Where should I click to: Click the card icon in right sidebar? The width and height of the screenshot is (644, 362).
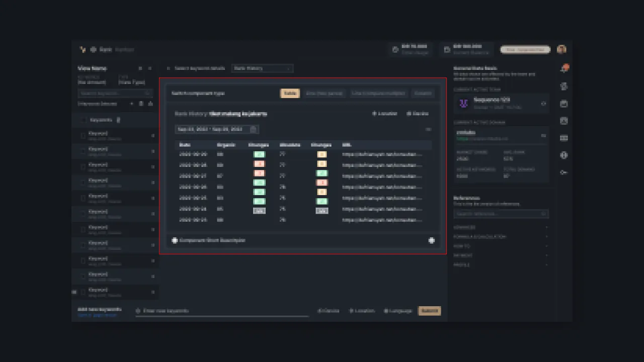[x=564, y=138]
